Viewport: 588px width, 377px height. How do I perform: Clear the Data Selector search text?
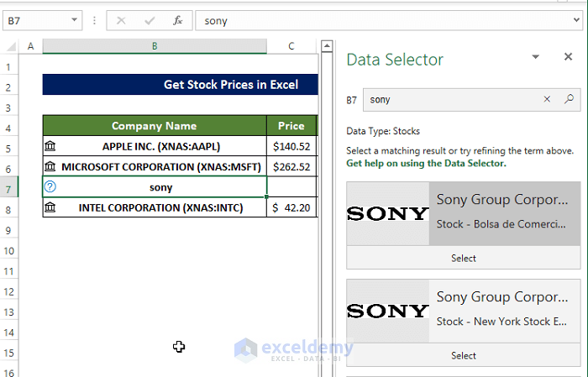click(x=547, y=99)
